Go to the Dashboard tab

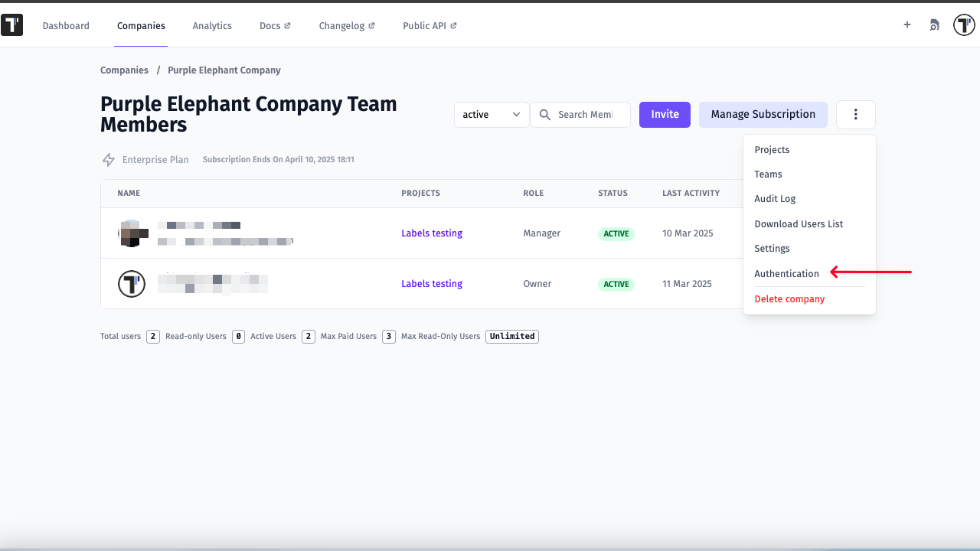[x=66, y=26]
